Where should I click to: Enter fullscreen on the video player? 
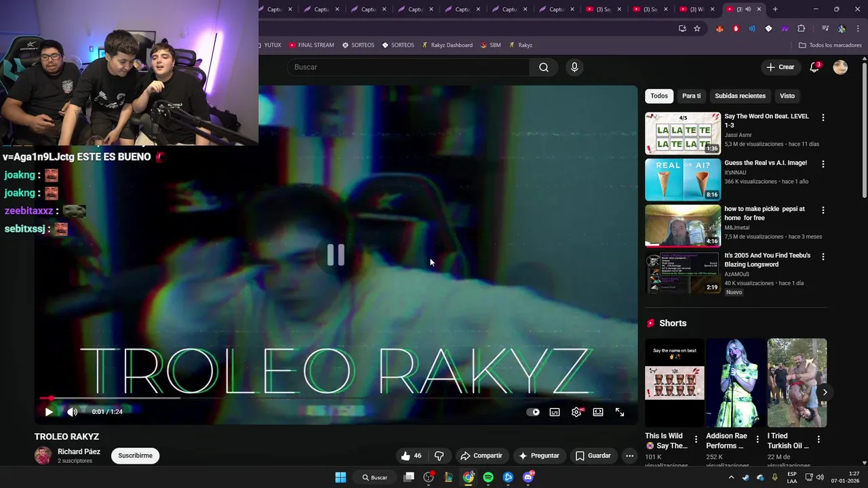coord(620,412)
